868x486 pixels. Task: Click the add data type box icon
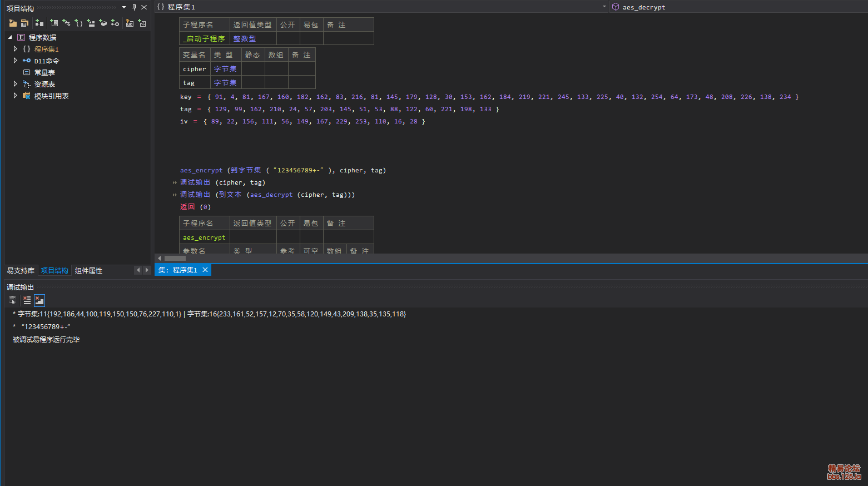103,23
